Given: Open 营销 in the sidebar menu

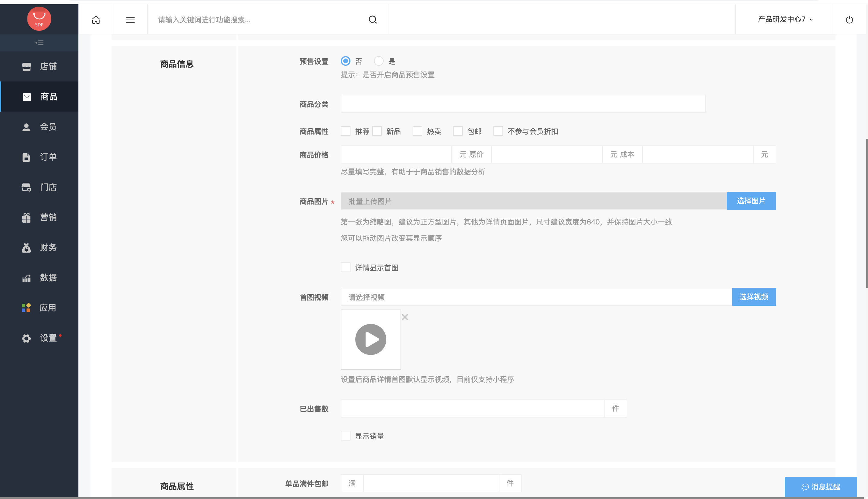Looking at the screenshot, I should pyautogui.click(x=39, y=217).
